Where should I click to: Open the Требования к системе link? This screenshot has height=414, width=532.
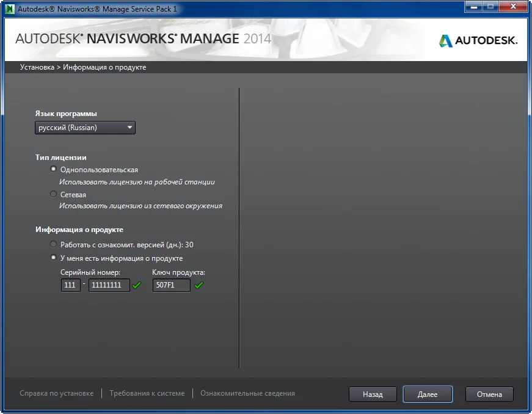pos(147,393)
